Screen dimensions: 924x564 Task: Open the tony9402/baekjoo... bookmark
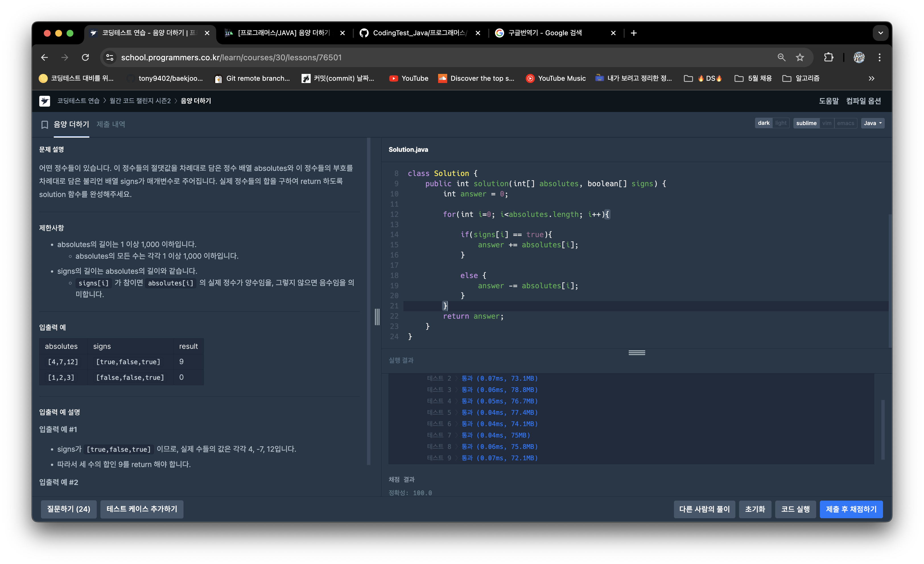click(165, 78)
